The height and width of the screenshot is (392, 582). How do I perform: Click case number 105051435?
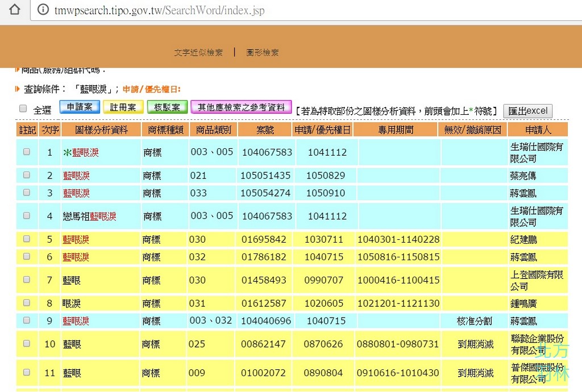click(265, 176)
